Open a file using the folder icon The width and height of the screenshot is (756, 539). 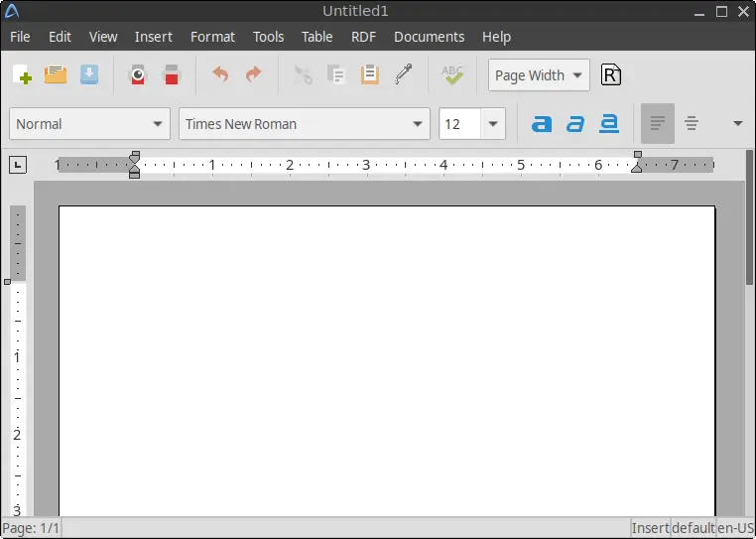pos(56,74)
